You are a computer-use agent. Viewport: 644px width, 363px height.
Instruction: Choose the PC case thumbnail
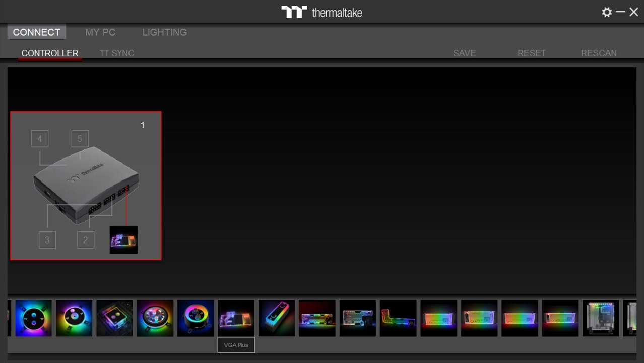tap(601, 318)
